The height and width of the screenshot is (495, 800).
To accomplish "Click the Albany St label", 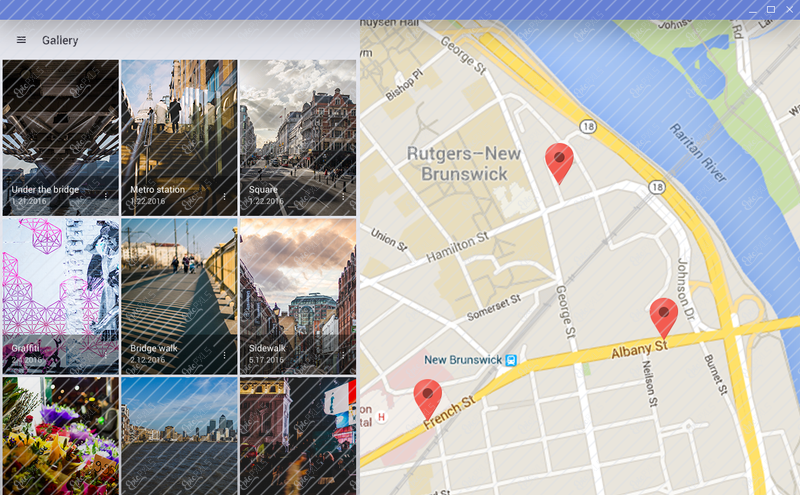I will (639, 350).
